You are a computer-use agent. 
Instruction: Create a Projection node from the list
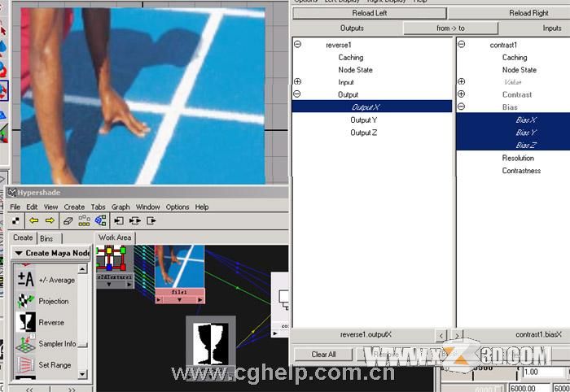[x=43, y=301]
